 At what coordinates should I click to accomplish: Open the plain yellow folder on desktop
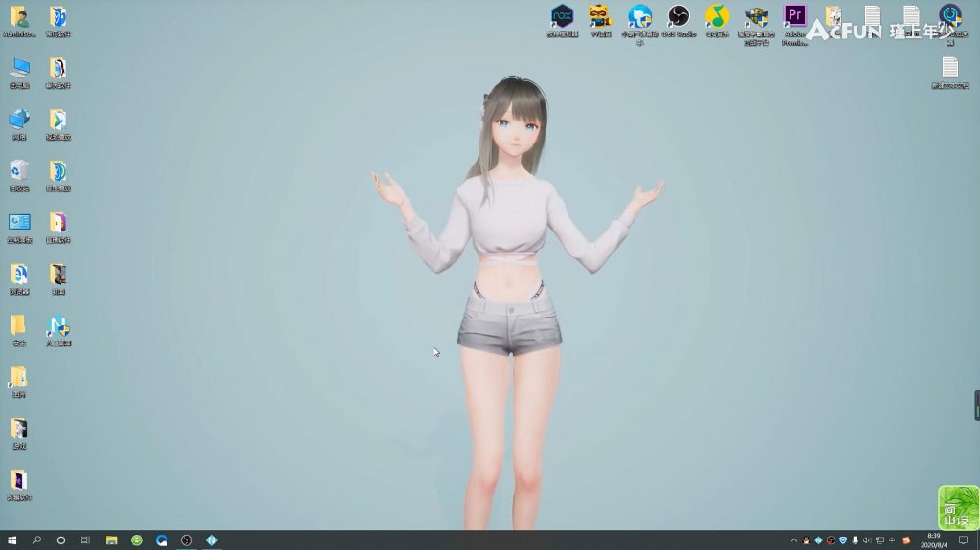pyautogui.click(x=19, y=329)
